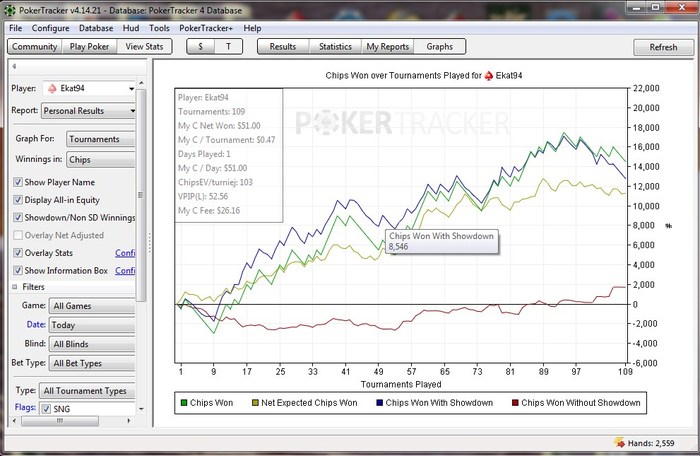
Task: Select the $ cash games button
Action: (200, 46)
